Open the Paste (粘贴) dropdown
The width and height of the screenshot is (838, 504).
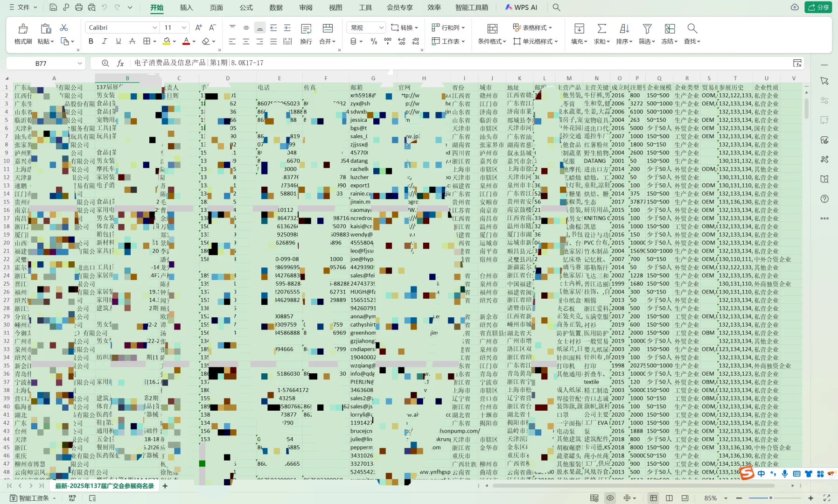[46, 41]
